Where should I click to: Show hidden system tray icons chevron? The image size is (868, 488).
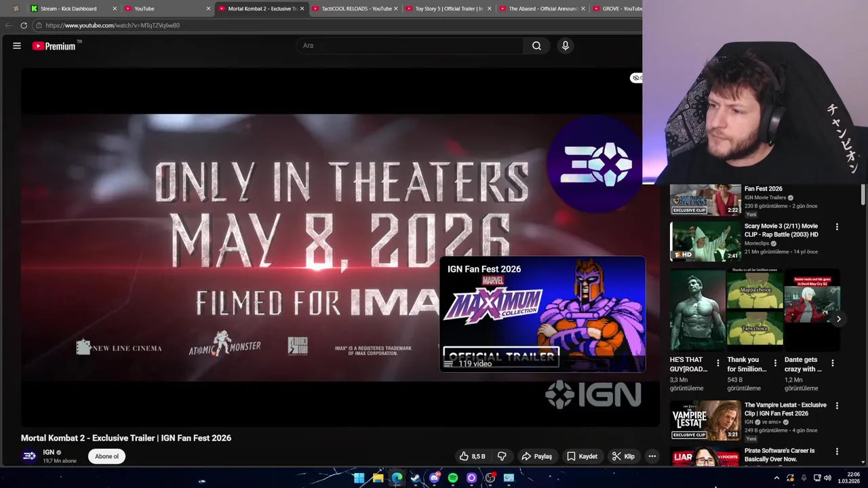coord(776,478)
